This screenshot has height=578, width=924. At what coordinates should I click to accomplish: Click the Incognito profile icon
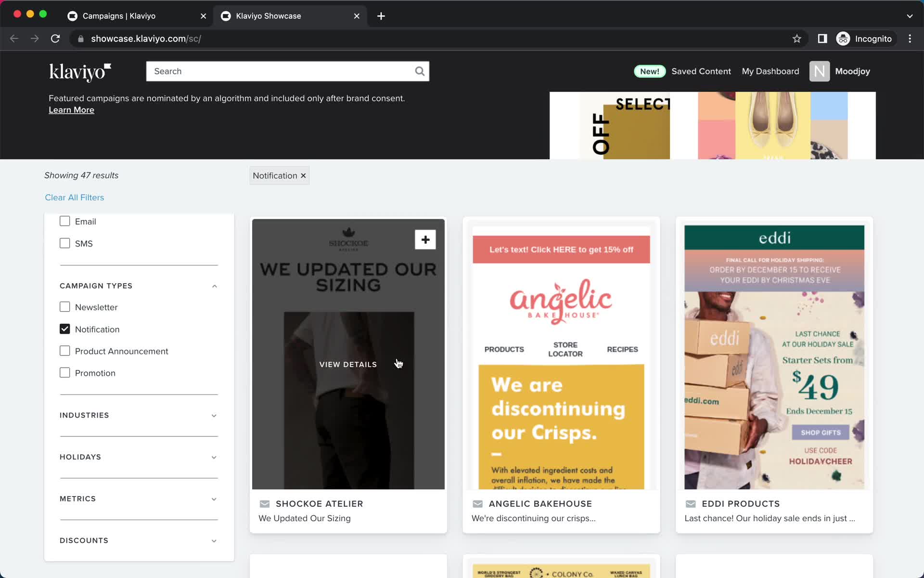pos(843,39)
